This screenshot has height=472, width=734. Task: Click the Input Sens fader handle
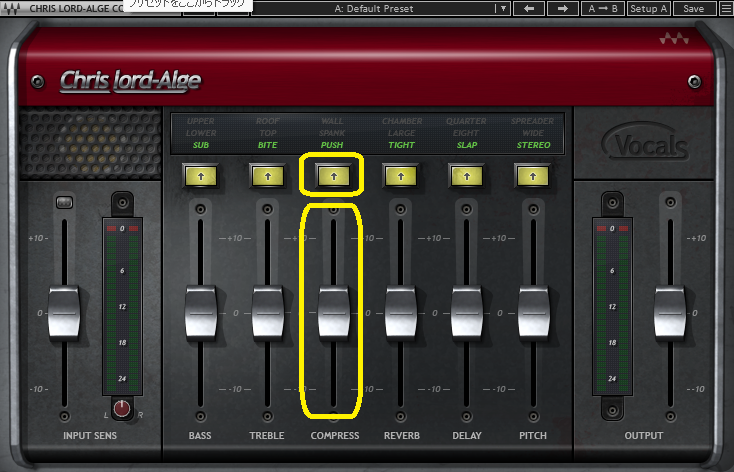pos(65,312)
